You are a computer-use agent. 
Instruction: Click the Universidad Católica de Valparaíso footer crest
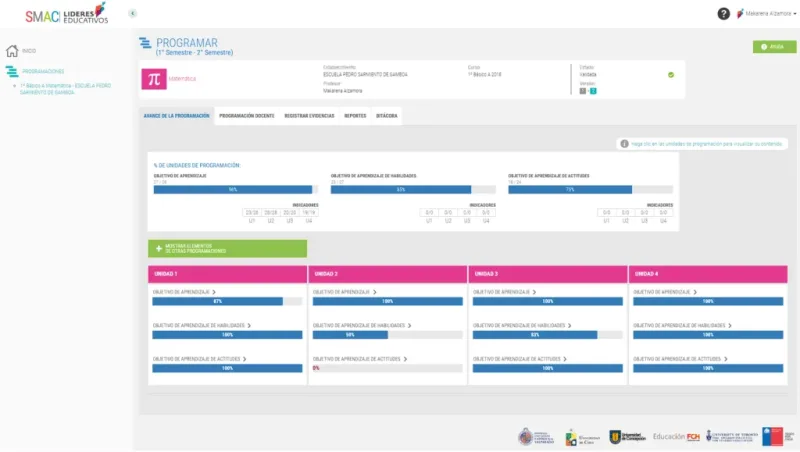coord(536,437)
